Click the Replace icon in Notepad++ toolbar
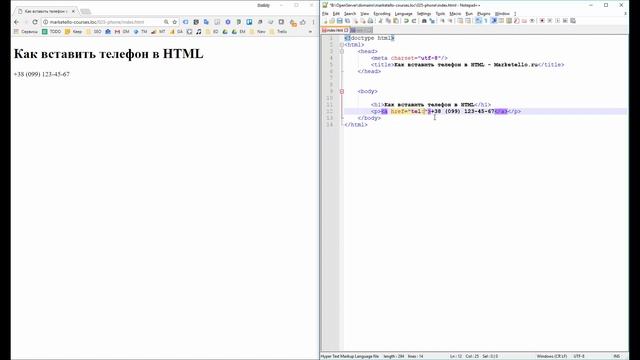The height and width of the screenshot is (360, 640). [432, 21]
